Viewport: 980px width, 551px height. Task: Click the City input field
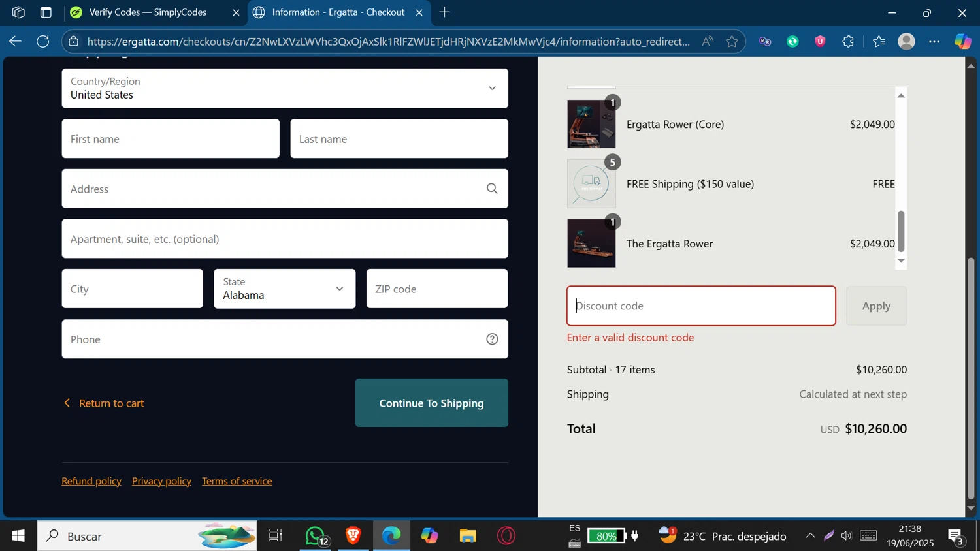(133, 289)
